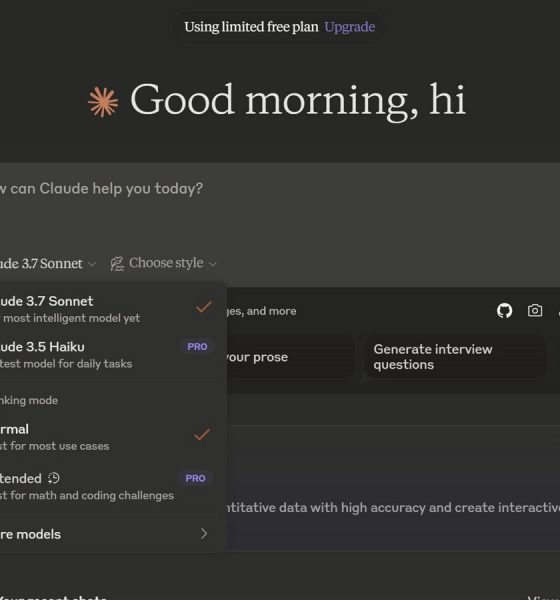560x600 pixels.
Task: Expand the More models submenu chevron
Action: pyautogui.click(x=204, y=533)
